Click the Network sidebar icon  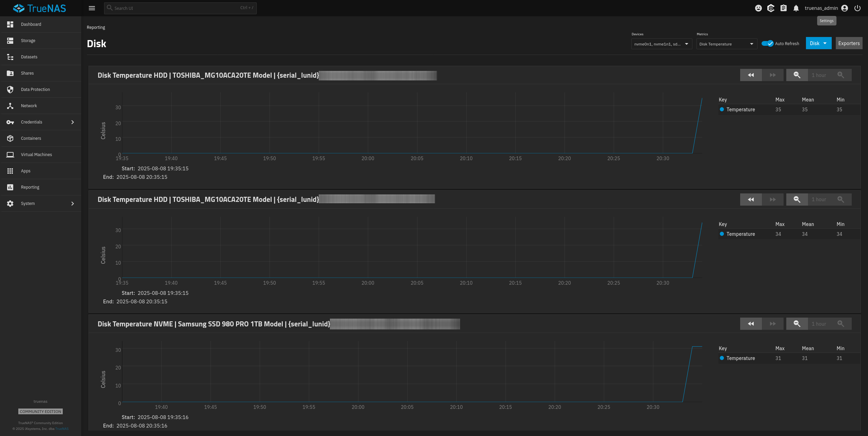pos(10,106)
